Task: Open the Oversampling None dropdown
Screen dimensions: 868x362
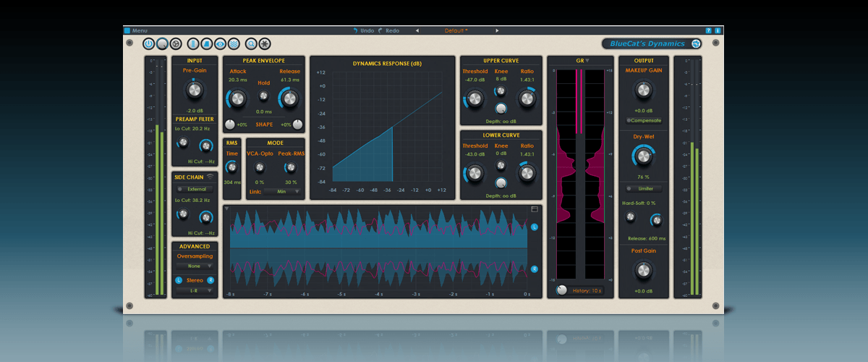Action: point(194,266)
